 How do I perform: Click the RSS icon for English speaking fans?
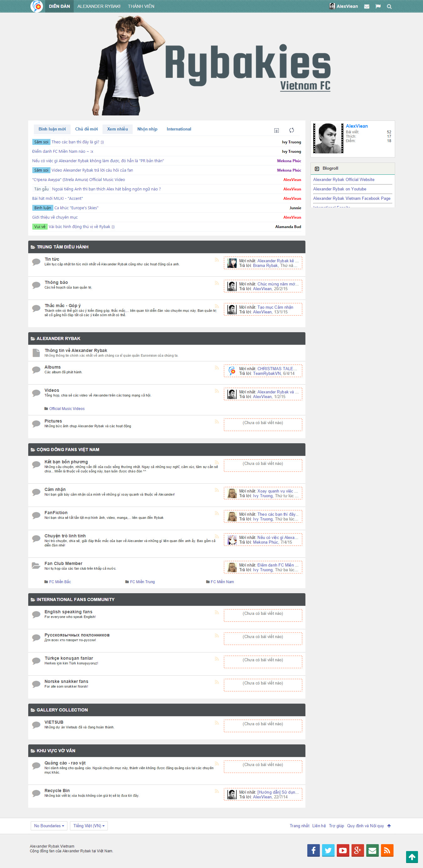coord(217,612)
